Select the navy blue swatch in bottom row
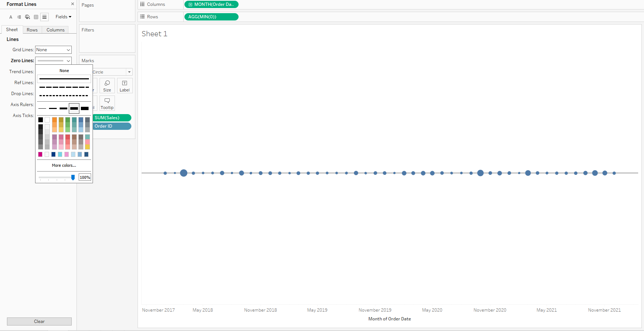This screenshot has width=644, height=331. click(53, 154)
